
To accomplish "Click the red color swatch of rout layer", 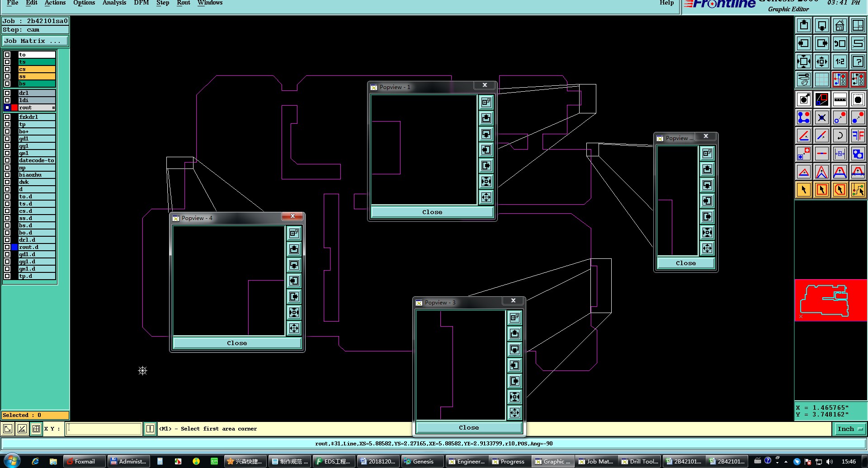I will [14, 108].
